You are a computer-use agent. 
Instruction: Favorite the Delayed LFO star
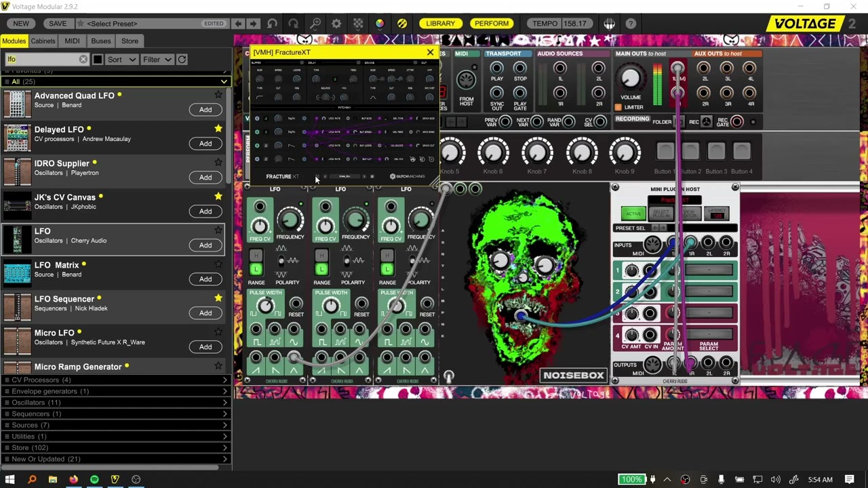(x=218, y=129)
